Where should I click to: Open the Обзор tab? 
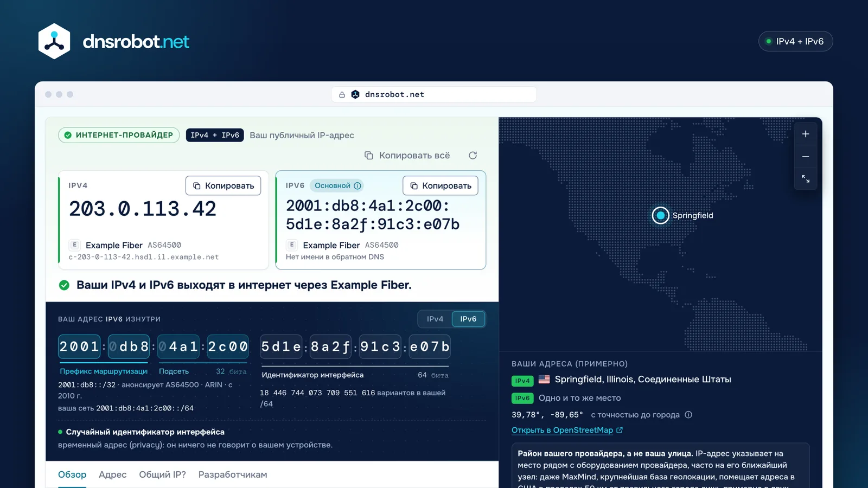click(72, 474)
